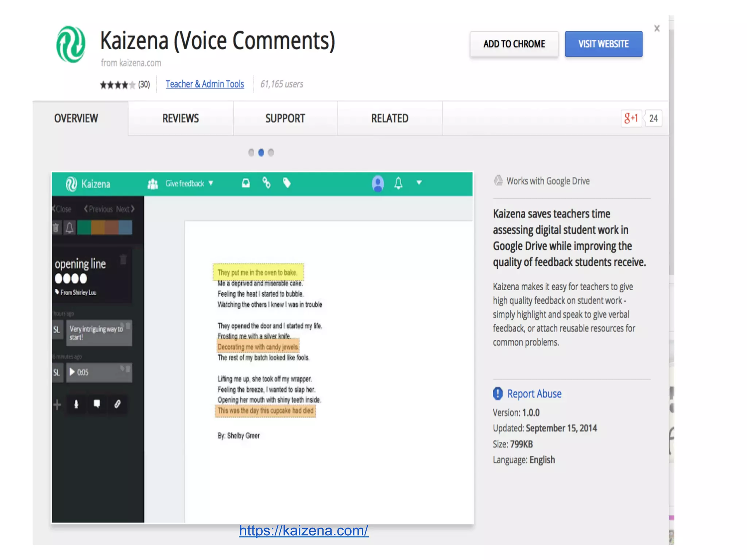The height and width of the screenshot is (560, 747).
Task: Click the paperclip attach resource icon
Action: (117, 404)
